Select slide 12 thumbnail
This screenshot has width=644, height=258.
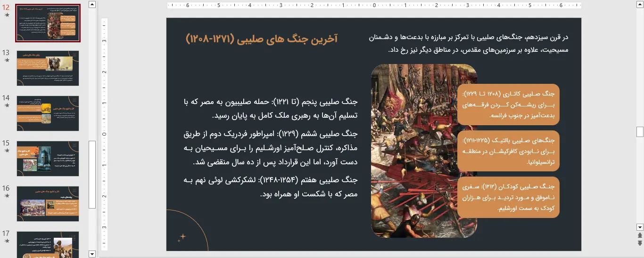tap(48, 23)
